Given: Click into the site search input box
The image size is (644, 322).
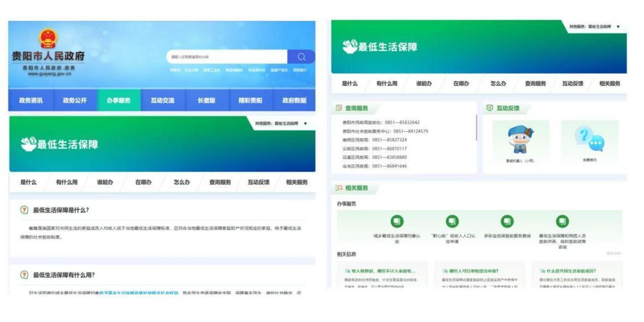Looking at the screenshot, I should (x=227, y=57).
